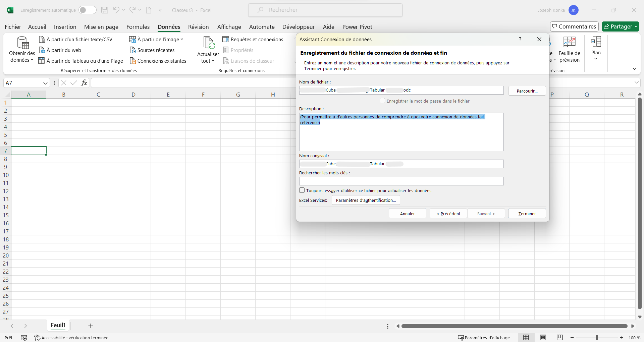644x342 pixels.
Task: Click the Rechercher search box
Action: click(325, 10)
